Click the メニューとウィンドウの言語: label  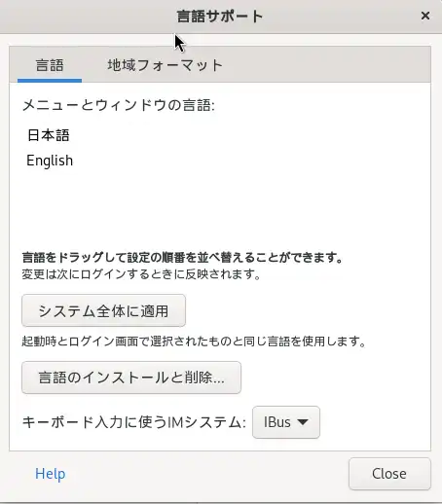click(119, 105)
